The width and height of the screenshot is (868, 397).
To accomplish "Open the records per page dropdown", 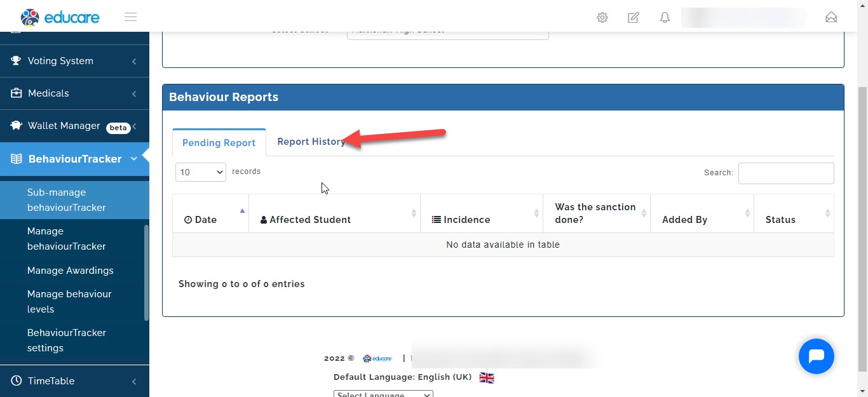I will (x=201, y=172).
